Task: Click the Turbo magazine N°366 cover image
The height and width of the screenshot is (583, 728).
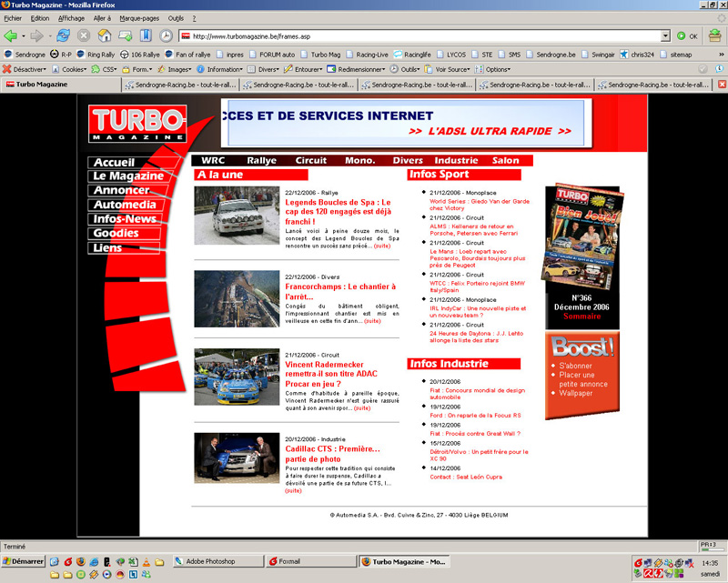Action: pos(582,236)
